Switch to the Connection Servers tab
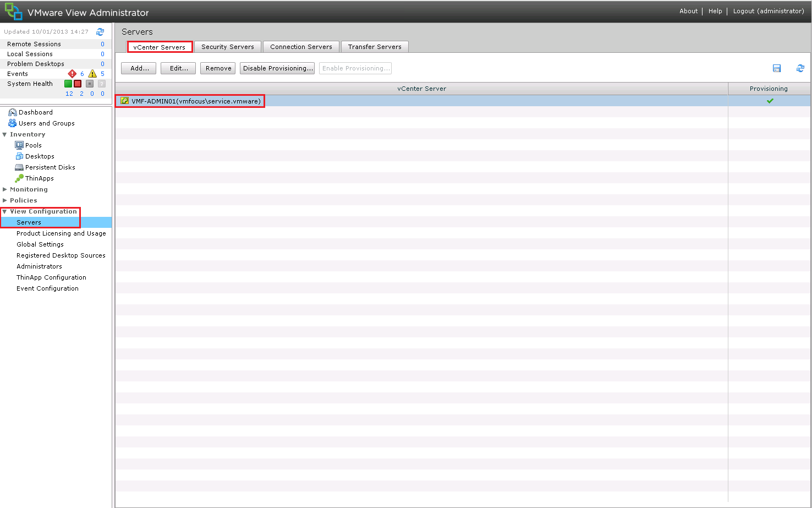 [x=301, y=47]
